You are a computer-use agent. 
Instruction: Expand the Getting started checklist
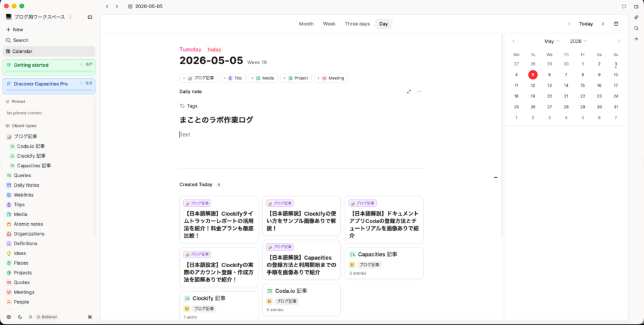[x=49, y=67]
